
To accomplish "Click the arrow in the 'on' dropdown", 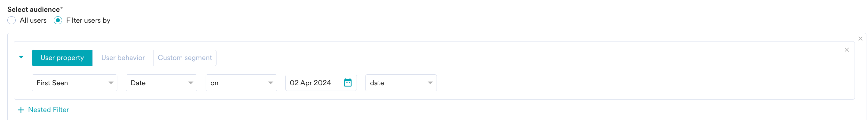I will [271, 83].
